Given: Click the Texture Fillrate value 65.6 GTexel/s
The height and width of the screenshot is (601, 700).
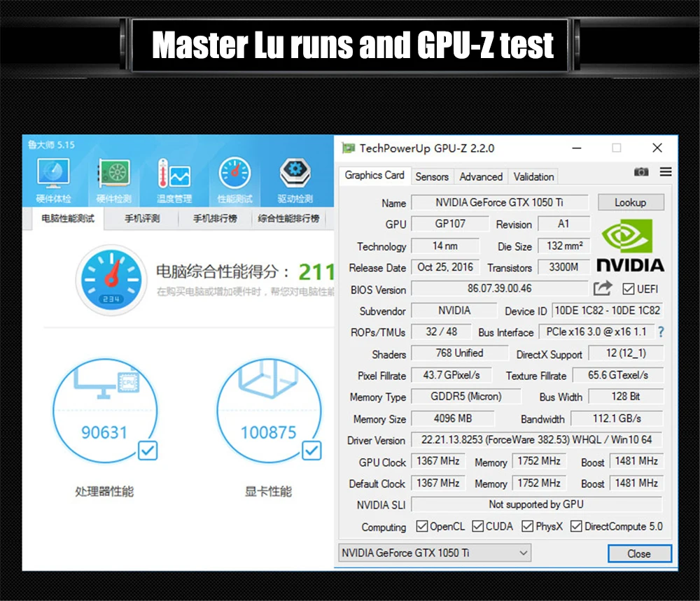Looking at the screenshot, I should coord(618,375).
